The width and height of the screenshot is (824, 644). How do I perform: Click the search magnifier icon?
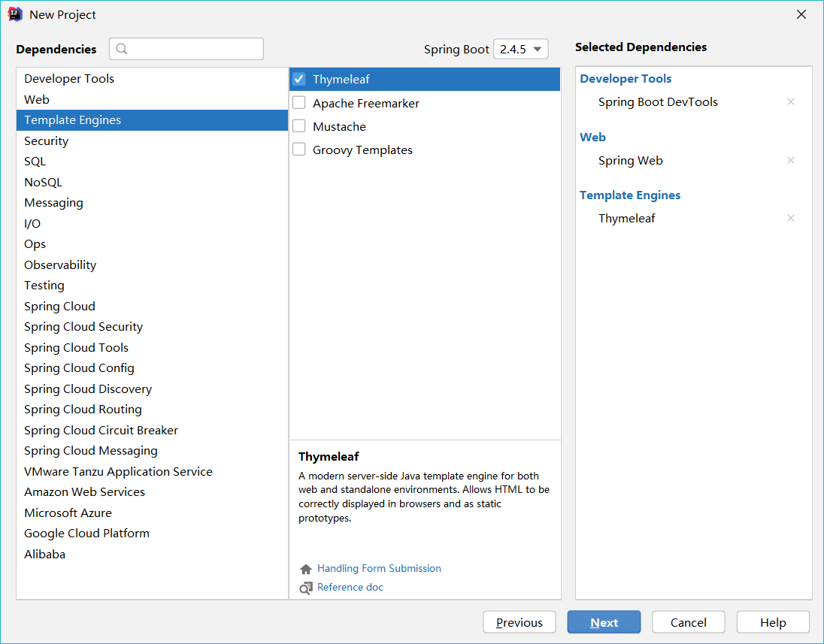(122, 49)
